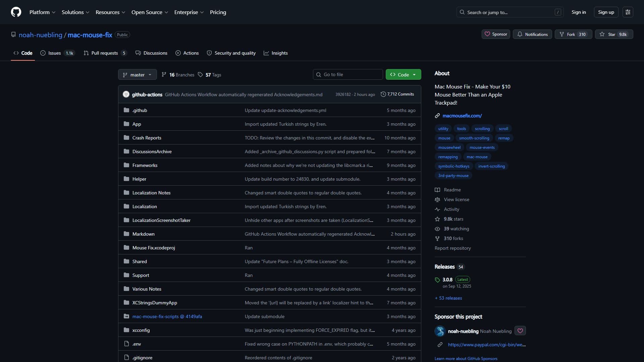Expand the Solutions menu
This screenshot has height=362, width=644.
point(75,12)
